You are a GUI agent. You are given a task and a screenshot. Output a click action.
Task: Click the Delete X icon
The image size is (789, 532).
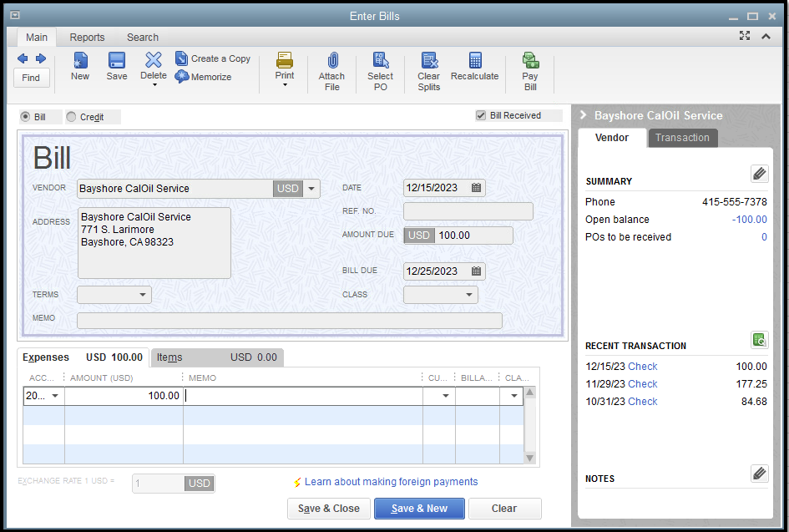(x=154, y=60)
